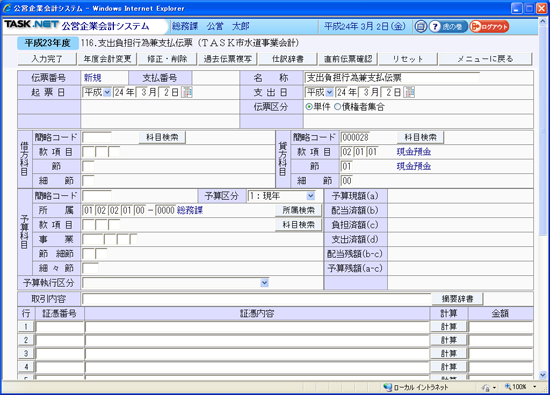Click row number 1 in the 行 column
The image size is (550, 395).
coord(26,327)
